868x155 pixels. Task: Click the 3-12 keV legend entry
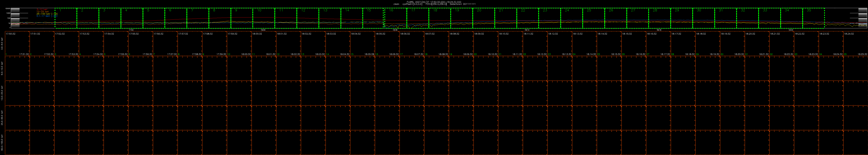tap(42, 9)
